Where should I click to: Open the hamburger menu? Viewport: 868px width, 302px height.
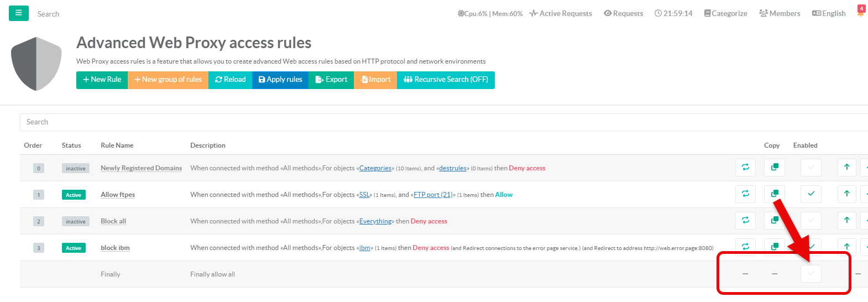[x=18, y=13]
